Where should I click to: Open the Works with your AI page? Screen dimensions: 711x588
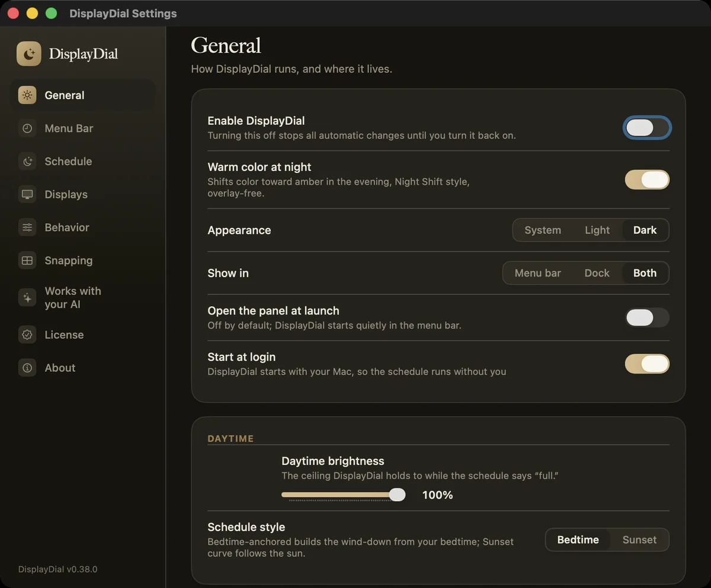pos(83,298)
